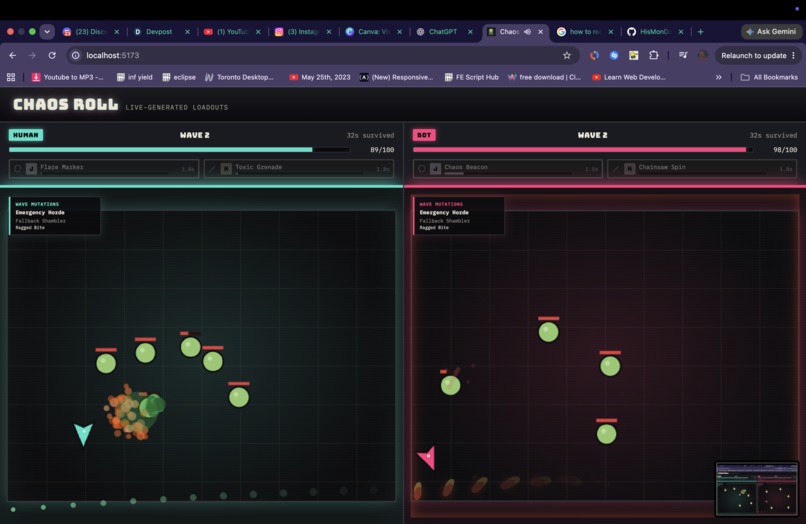Click the site info icon beside localhost
Viewport: 806px width, 524px height.
(76, 56)
